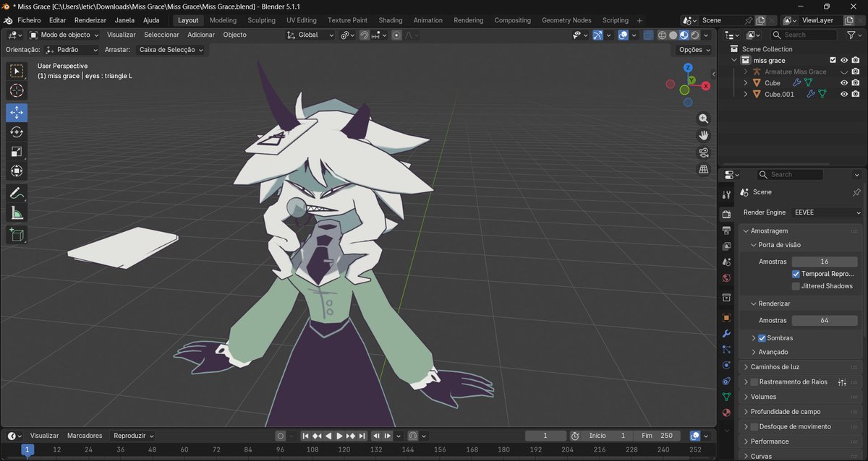Screen dimensions: 868x461
Task: Expand the Cube.001 tree item
Action: (746, 94)
